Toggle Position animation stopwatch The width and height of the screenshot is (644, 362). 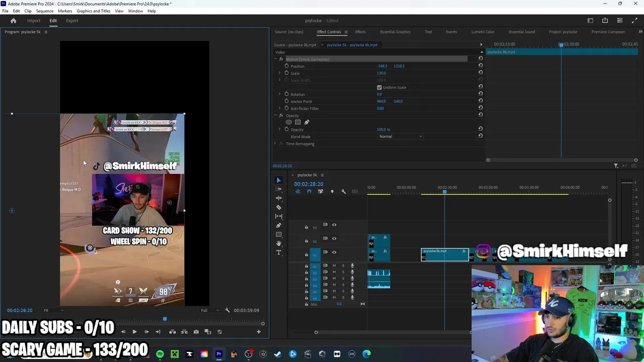tap(287, 66)
